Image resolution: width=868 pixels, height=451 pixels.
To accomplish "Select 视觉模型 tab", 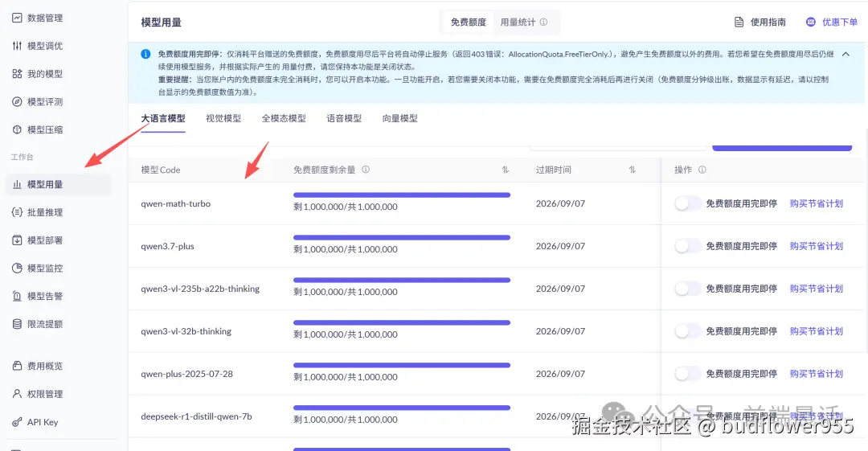I will (223, 118).
